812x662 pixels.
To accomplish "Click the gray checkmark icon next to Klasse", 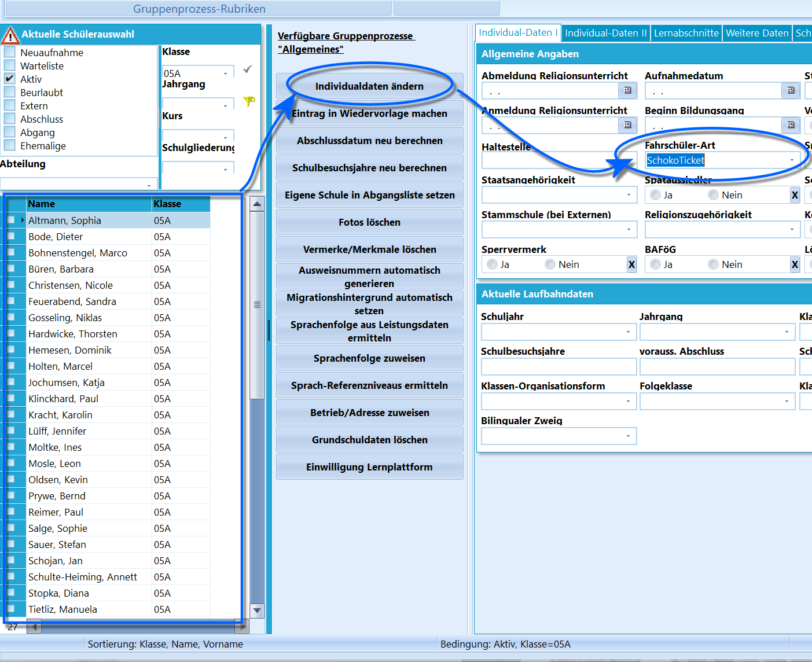I will pyautogui.click(x=248, y=69).
